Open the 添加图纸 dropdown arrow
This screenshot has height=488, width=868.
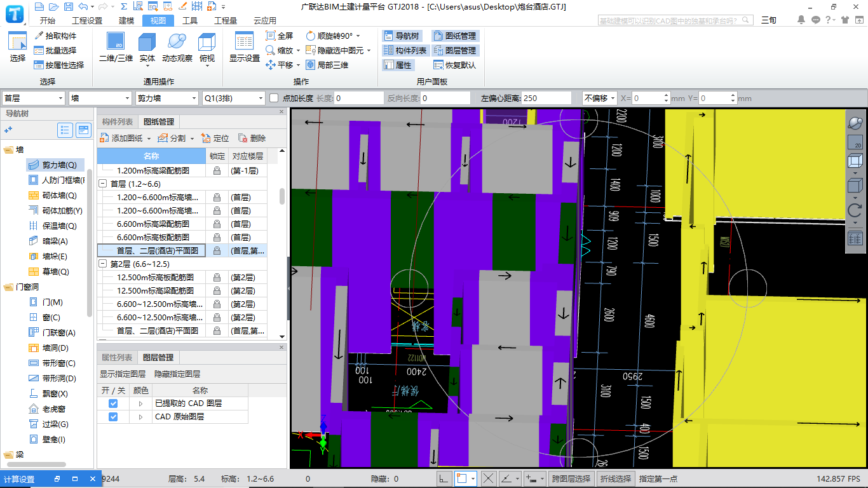(149, 139)
